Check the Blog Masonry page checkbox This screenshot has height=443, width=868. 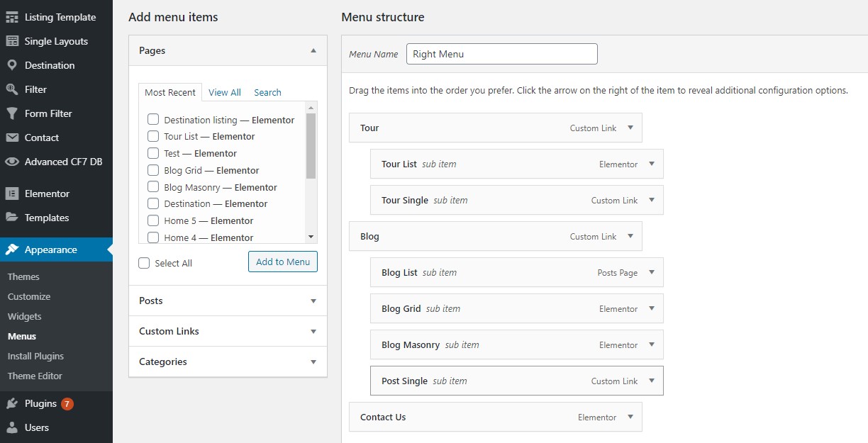(152, 187)
